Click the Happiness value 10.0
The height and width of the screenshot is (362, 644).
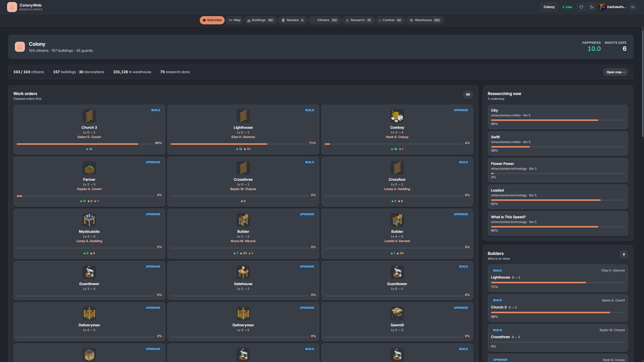pos(594,49)
